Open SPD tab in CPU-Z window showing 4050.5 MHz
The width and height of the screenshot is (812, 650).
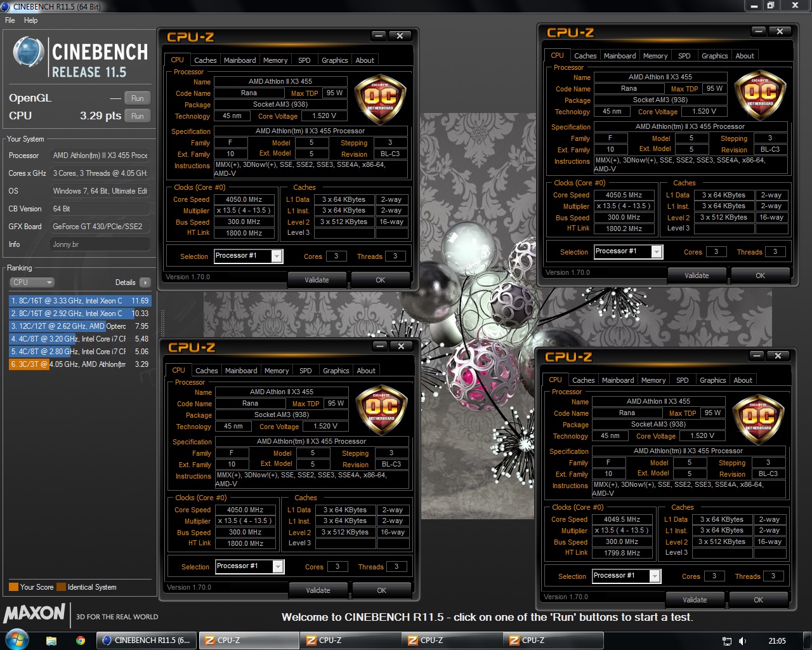click(684, 56)
